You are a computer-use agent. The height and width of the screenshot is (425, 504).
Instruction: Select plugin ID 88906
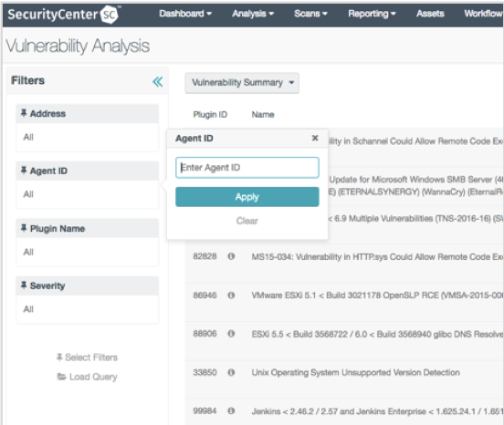pos(205,334)
